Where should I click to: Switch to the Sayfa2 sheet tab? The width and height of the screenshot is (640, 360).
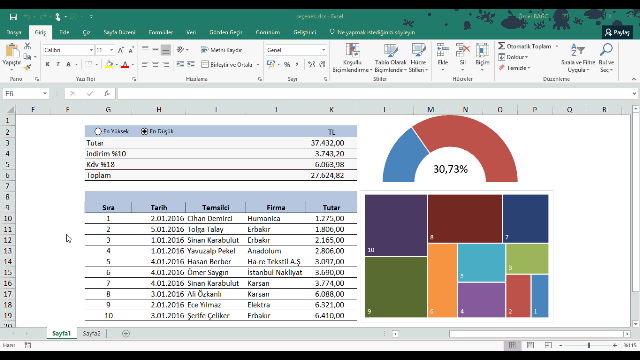coord(91,333)
